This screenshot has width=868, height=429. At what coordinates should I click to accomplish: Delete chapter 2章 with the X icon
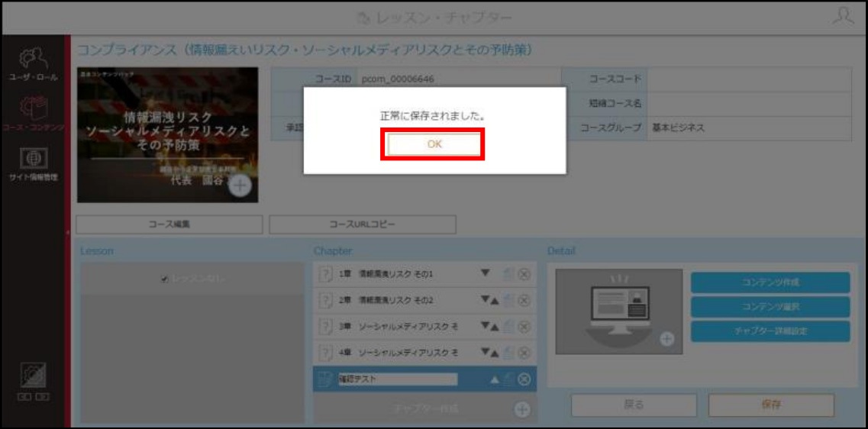[x=524, y=301]
